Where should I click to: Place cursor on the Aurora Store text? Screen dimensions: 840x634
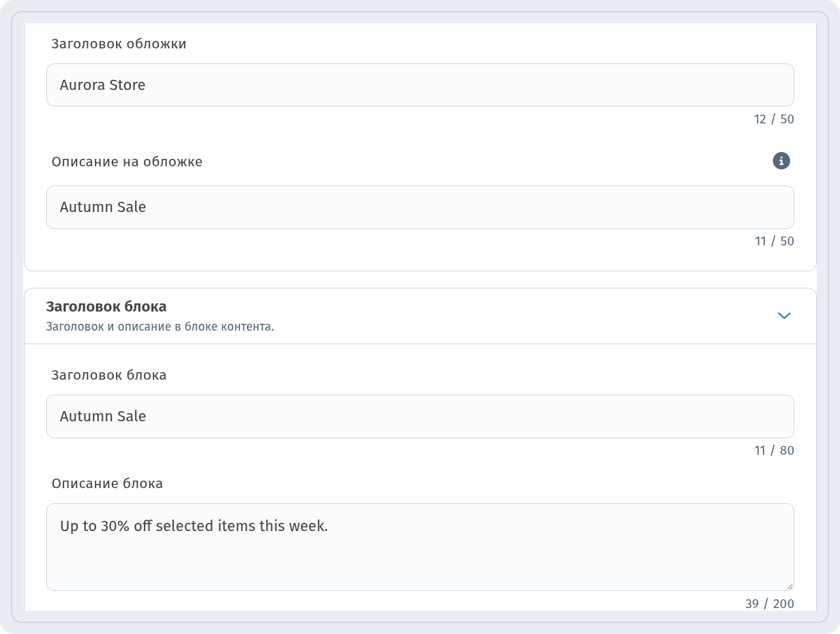[103, 85]
